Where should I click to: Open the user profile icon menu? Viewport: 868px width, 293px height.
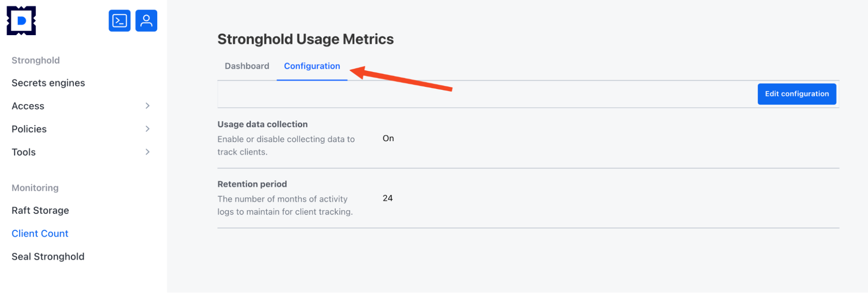146,21
